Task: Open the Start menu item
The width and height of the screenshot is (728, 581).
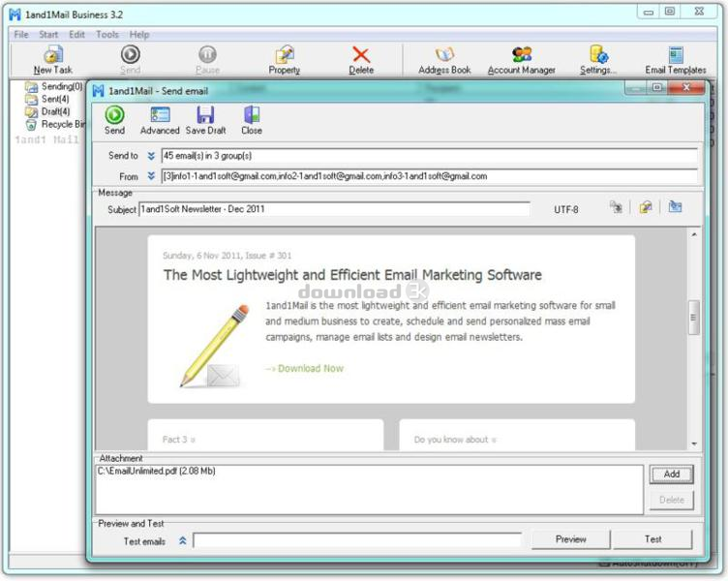Action: tap(48, 34)
